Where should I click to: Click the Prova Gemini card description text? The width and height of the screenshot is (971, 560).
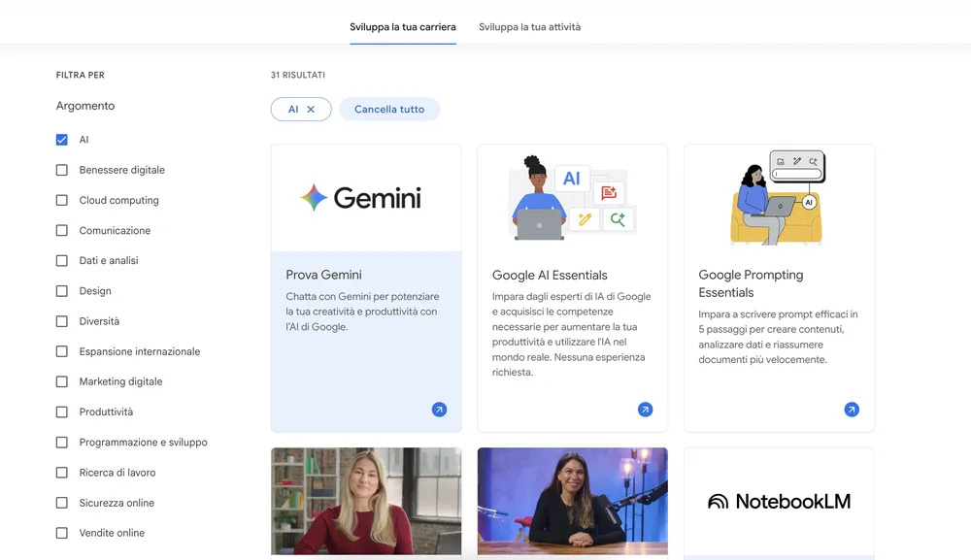coord(362,312)
